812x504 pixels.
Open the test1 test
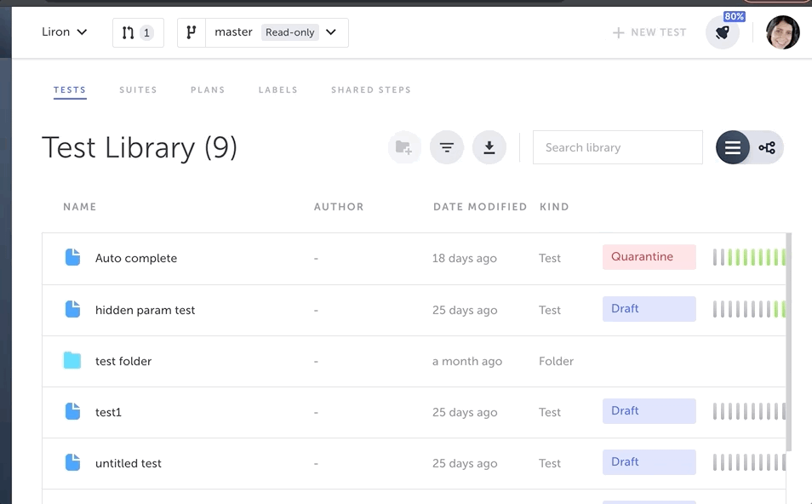point(108,412)
